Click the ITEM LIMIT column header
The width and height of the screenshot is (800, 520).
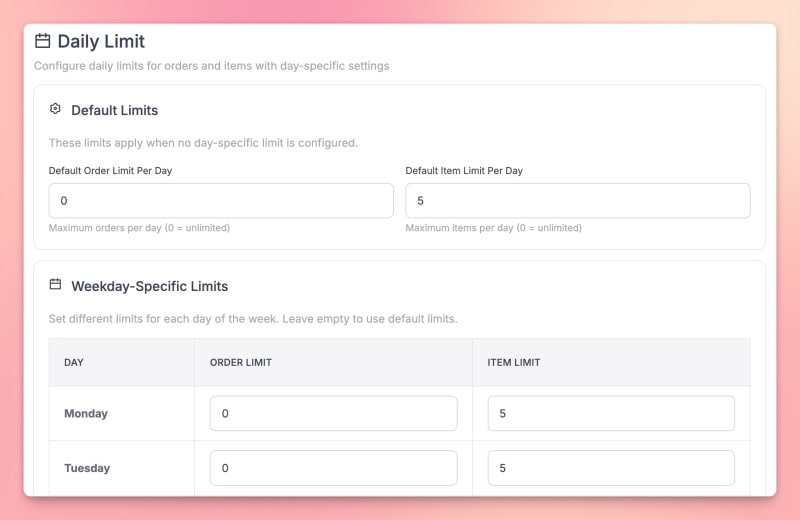(x=516, y=362)
